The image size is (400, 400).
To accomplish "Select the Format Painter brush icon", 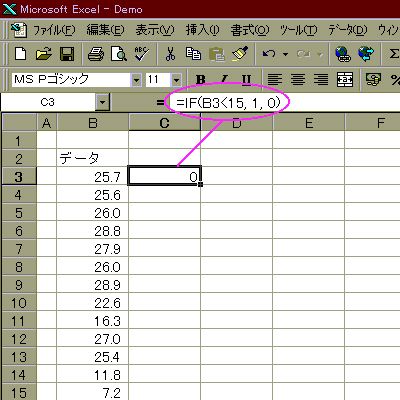I will point(240,54).
